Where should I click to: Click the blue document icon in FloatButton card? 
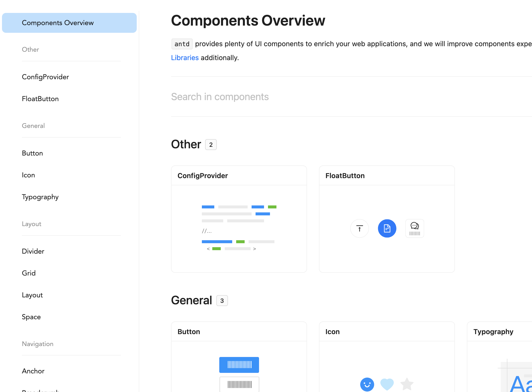point(387,228)
